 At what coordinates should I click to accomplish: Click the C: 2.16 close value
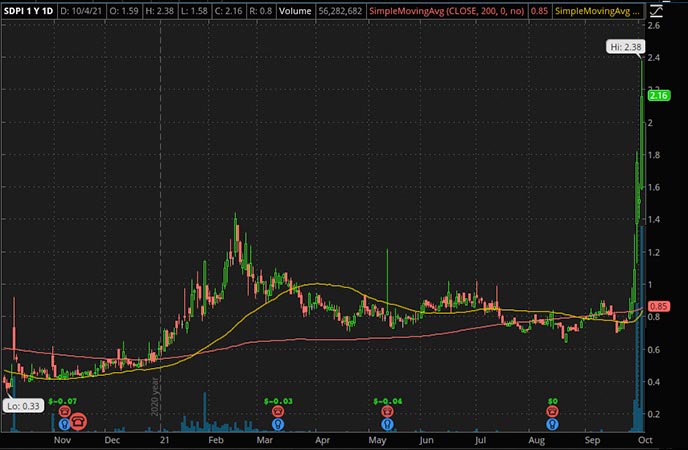pos(228,11)
